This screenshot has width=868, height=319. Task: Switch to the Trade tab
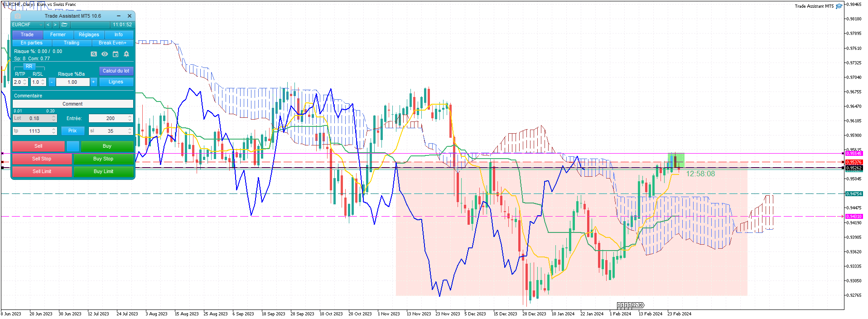coord(27,34)
